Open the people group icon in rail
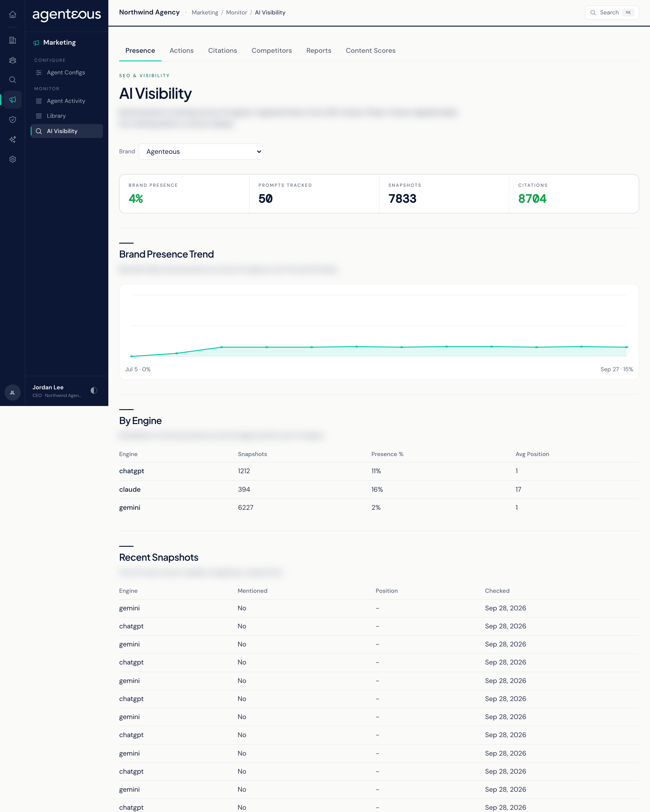The height and width of the screenshot is (812, 650). pos(12,60)
